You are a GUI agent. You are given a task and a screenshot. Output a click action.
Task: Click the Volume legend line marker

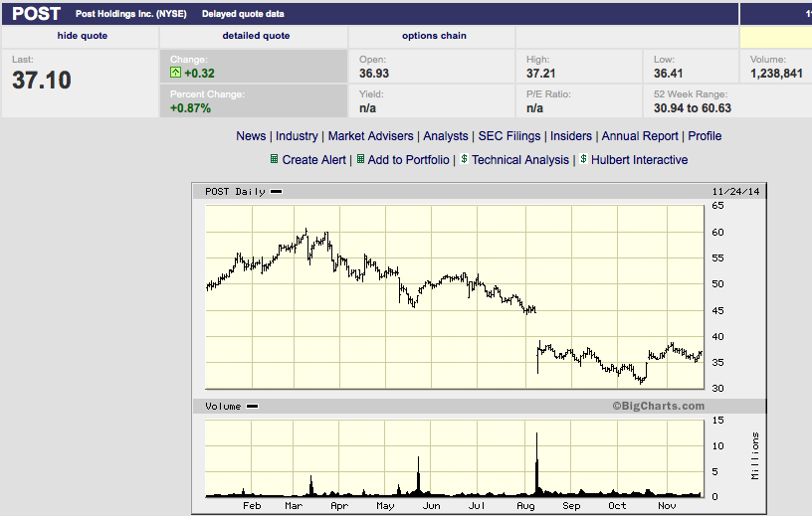coord(252,407)
